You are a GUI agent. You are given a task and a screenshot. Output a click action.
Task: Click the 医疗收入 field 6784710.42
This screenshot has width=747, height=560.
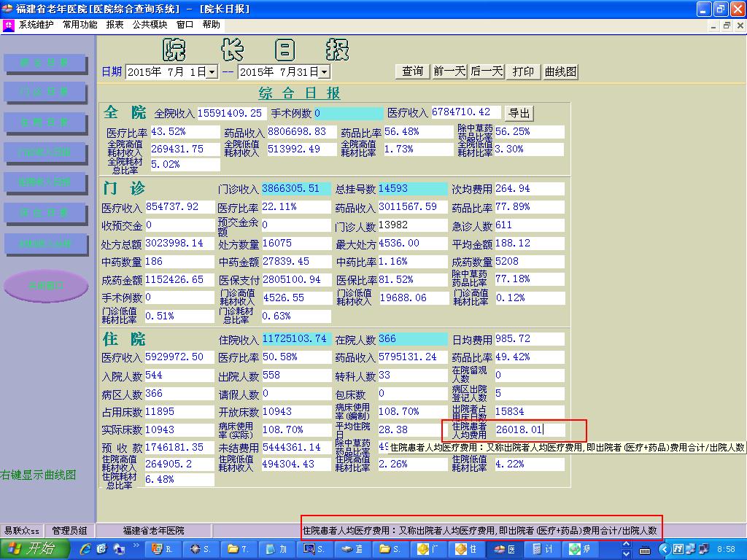[465, 112]
